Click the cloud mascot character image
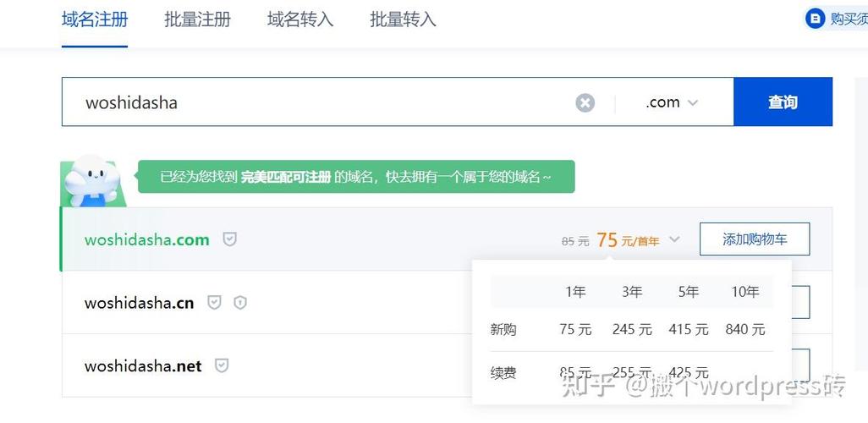Screen dimensions: 868x423 point(91,181)
